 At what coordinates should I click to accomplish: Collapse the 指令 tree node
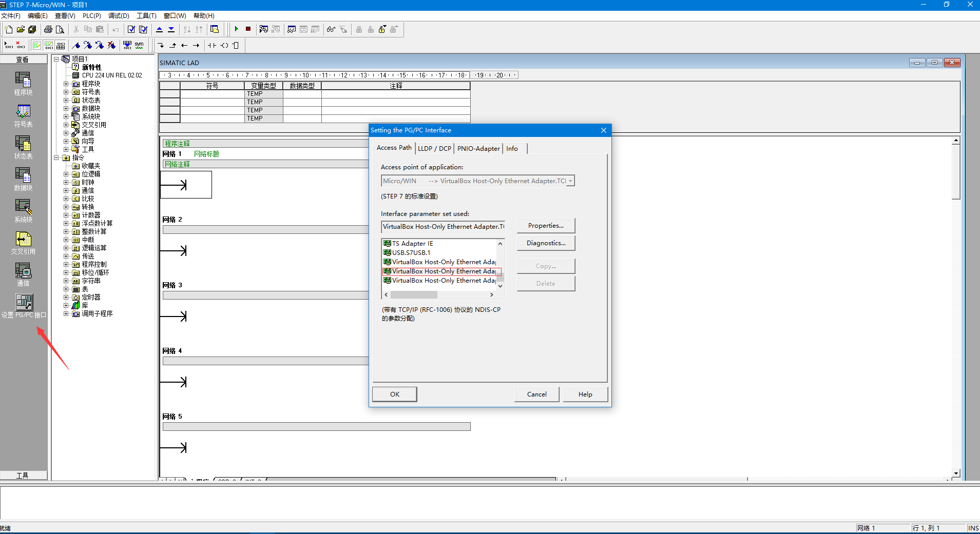pyautogui.click(x=56, y=157)
